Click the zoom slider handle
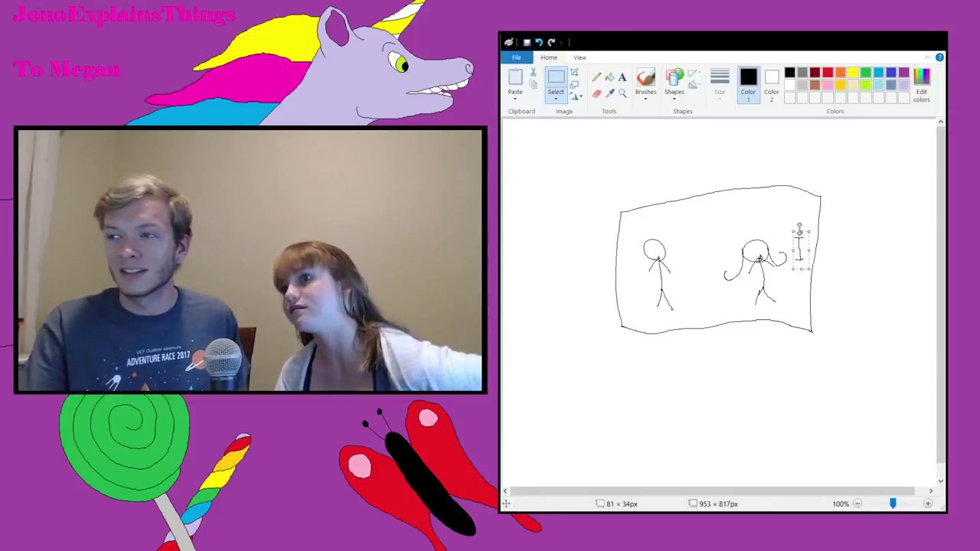980x551 pixels. tap(893, 504)
